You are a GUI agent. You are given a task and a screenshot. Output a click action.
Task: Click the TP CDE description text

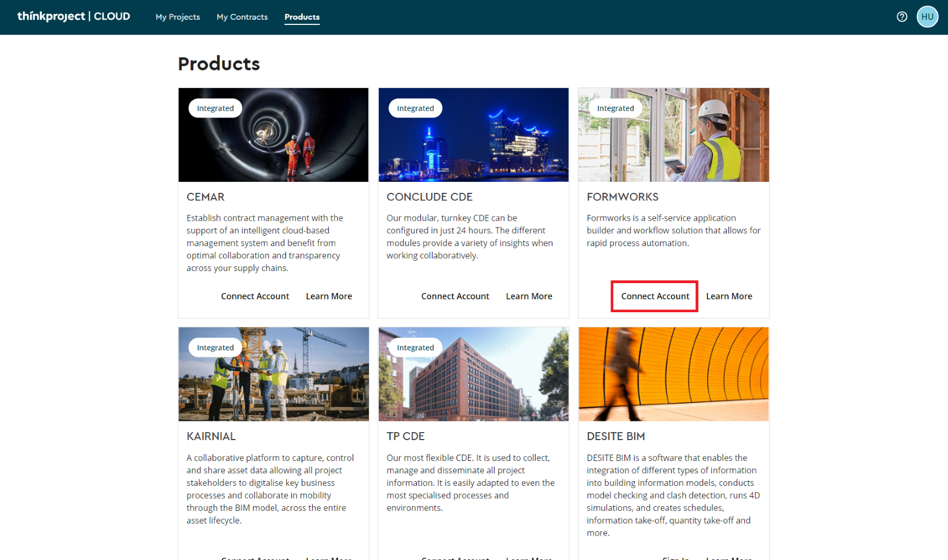pos(470,482)
